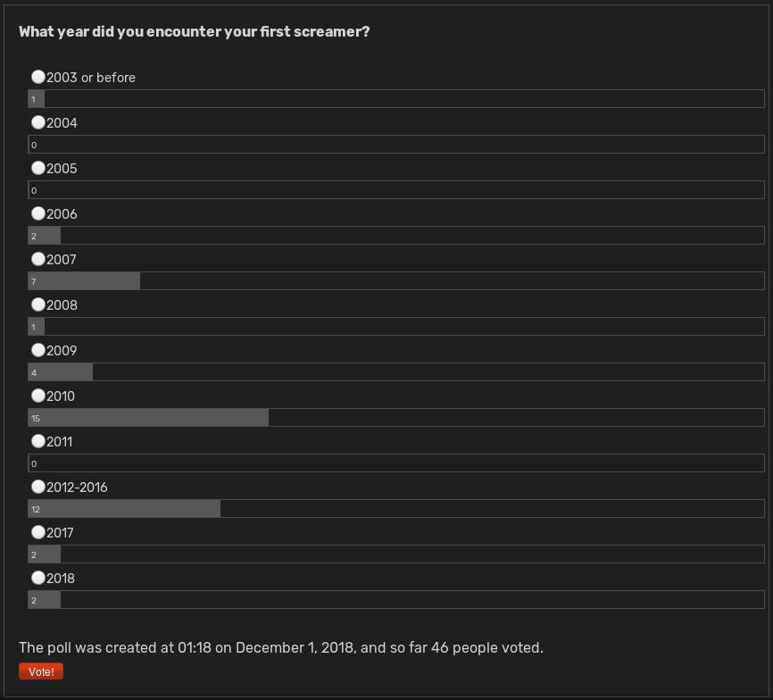The image size is (773, 700).
Task: Click the 2007 results bar with 7 votes
Action: (396, 281)
